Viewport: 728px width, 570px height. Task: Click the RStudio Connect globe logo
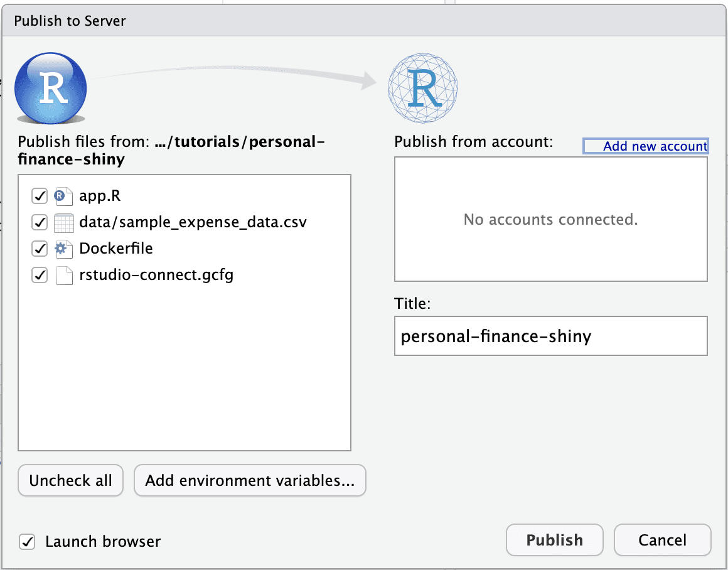click(422, 88)
